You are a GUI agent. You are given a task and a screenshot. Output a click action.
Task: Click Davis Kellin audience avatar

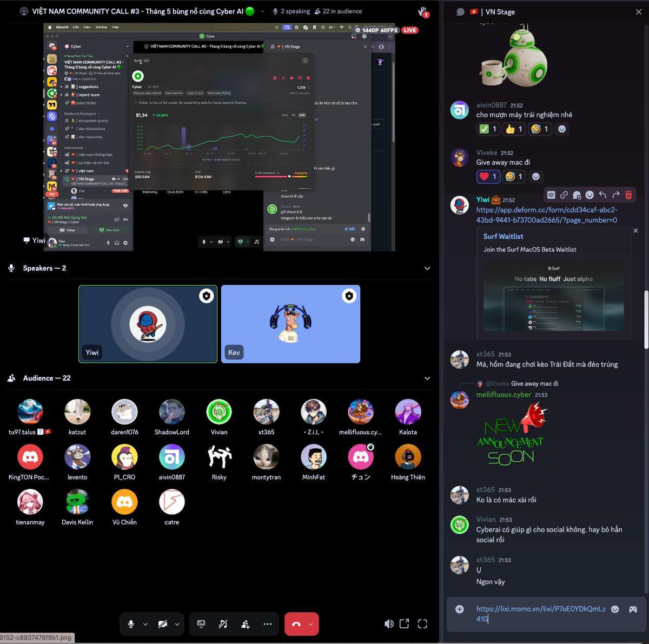(x=77, y=502)
